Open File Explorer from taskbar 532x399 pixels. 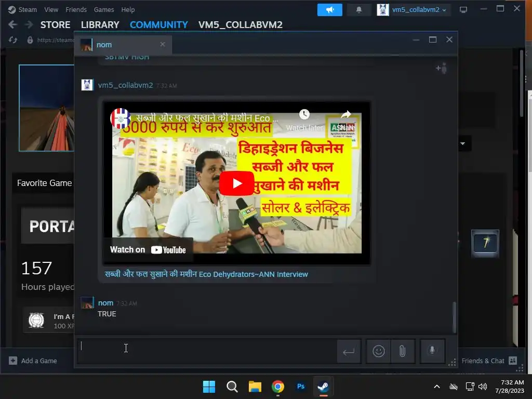[255, 387]
